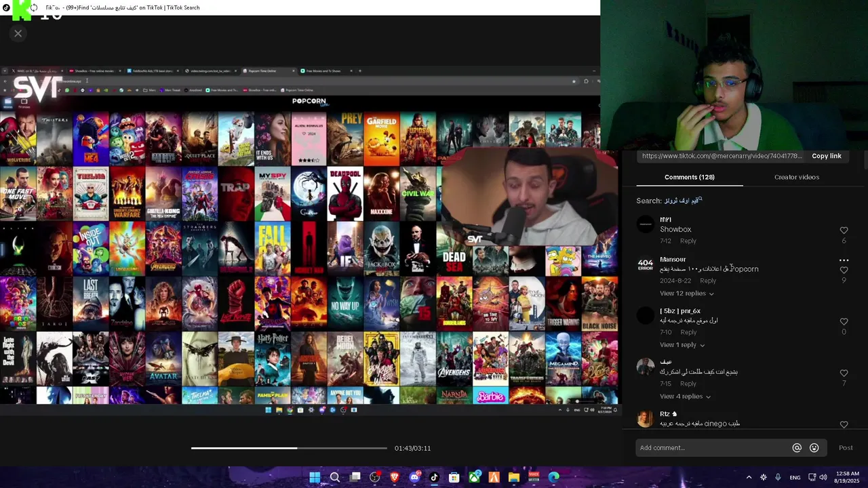This screenshot has width=868, height=488.
Task: Reply to the Showbox comment
Action: 688,241
